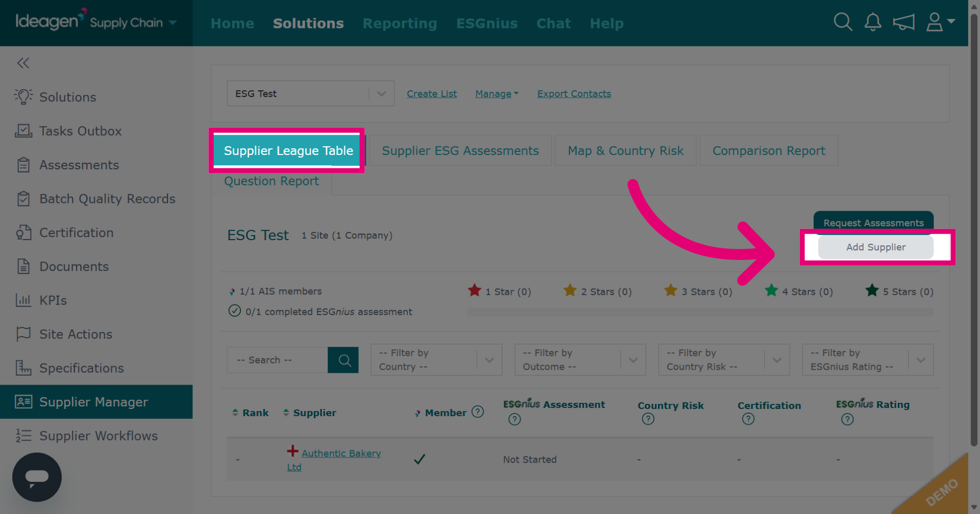This screenshot has width=980, height=514.
Task: Click the Create List link
Action: tap(432, 94)
